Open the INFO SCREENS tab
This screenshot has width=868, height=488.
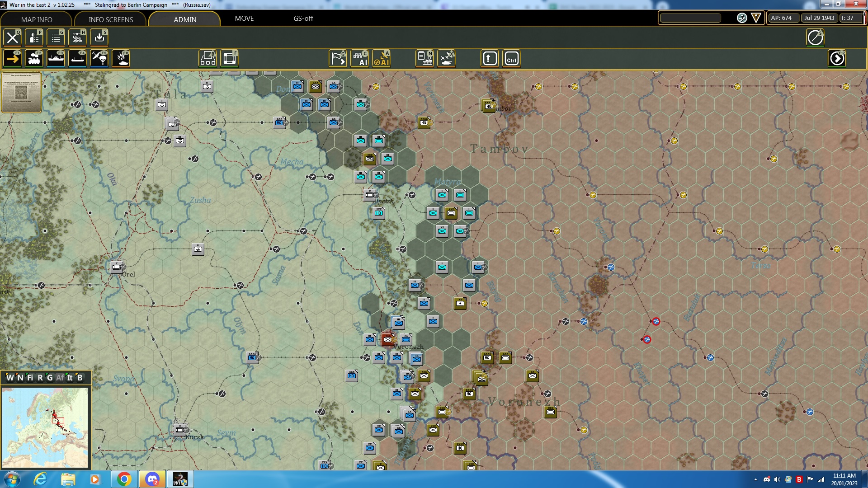point(110,19)
